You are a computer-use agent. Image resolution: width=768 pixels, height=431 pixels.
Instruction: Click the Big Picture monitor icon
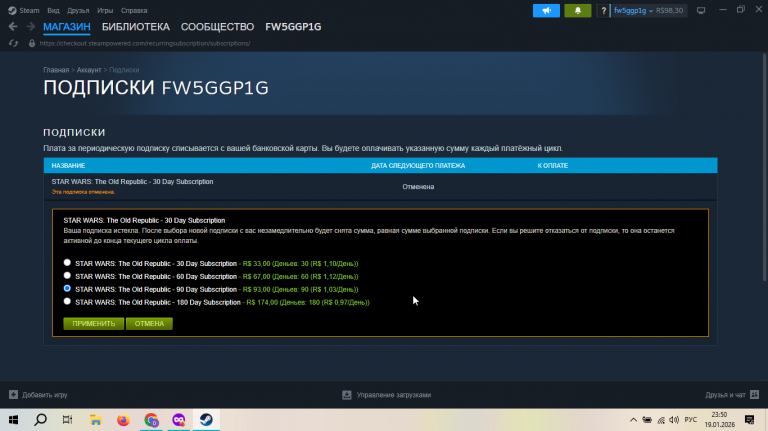click(x=701, y=10)
